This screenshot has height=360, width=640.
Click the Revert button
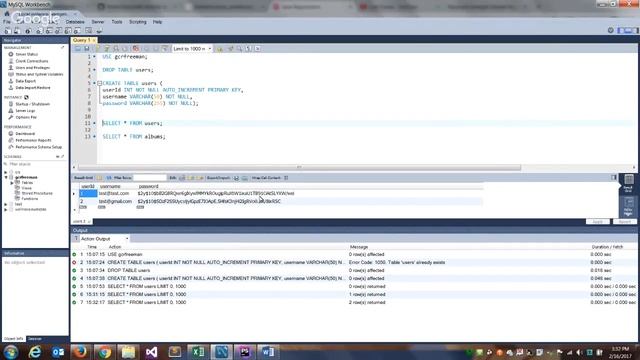tap(624, 222)
